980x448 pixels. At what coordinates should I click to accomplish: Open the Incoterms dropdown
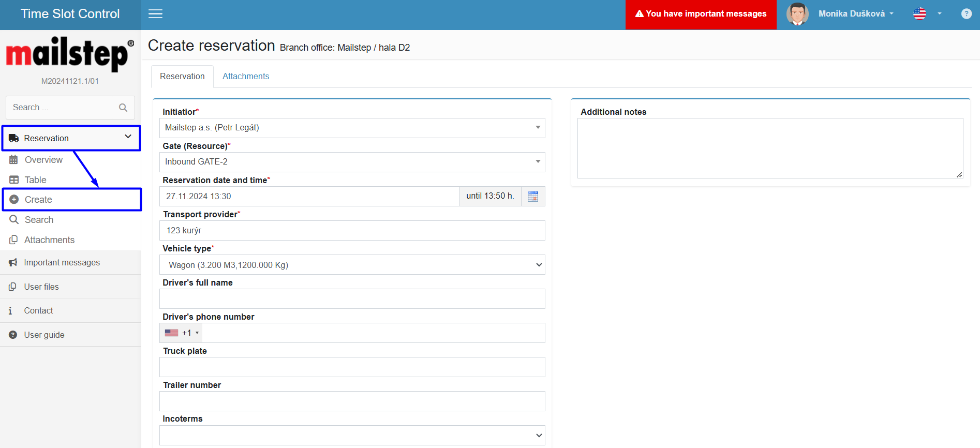point(352,436)
